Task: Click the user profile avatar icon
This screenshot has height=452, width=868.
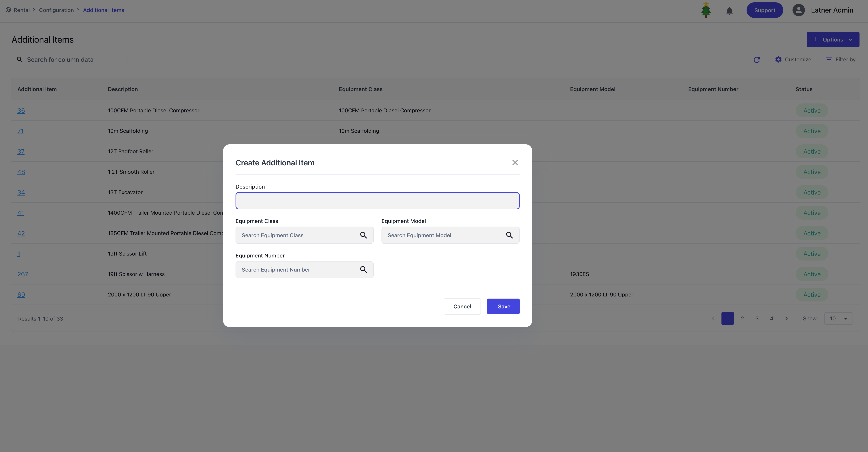Action: (798, 10)
